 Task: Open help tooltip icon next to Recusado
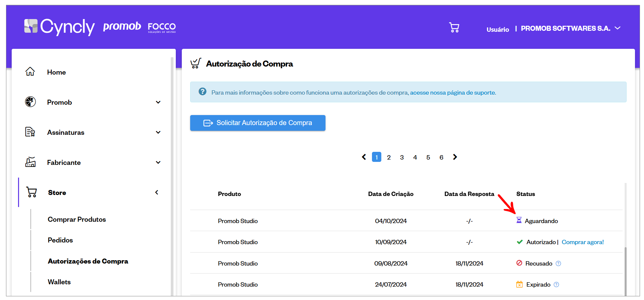pos(558,264)
